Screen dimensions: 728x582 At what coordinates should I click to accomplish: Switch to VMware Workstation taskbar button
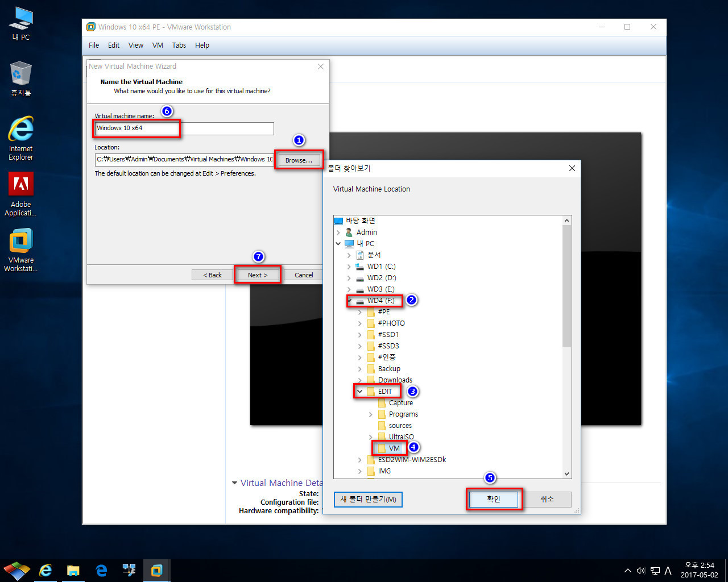157,570
